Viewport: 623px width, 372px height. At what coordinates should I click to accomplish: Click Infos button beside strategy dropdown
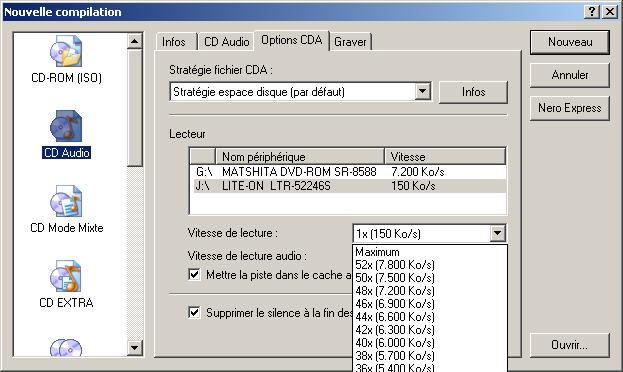pos(473,92)
